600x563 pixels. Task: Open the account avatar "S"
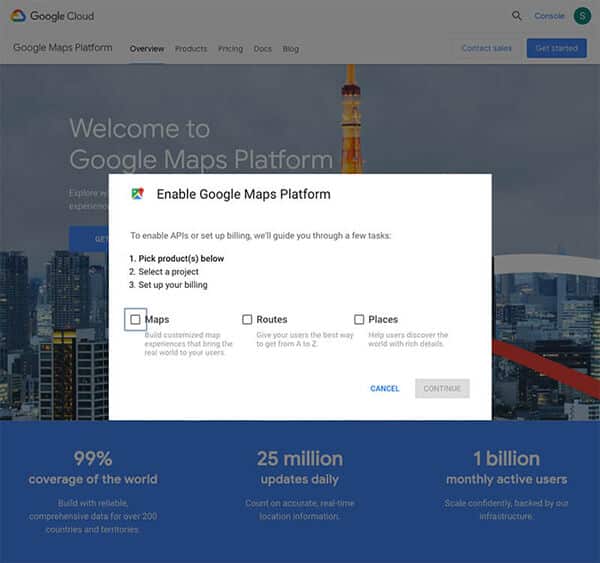coord(583,16)
